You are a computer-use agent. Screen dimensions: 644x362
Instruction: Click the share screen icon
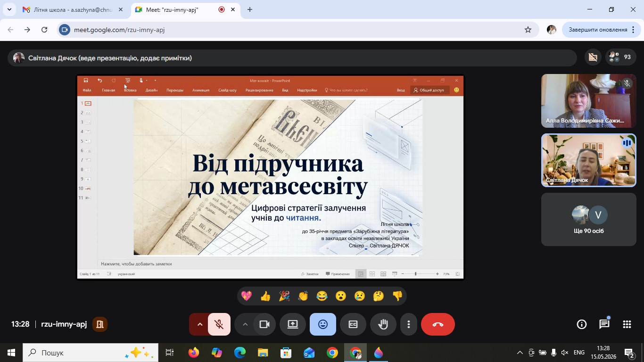[293, 324]
